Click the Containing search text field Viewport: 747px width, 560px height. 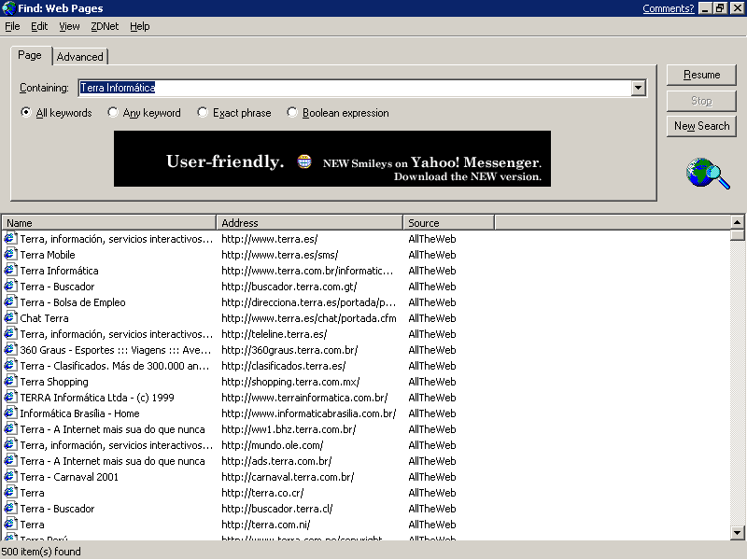[355, 88]
